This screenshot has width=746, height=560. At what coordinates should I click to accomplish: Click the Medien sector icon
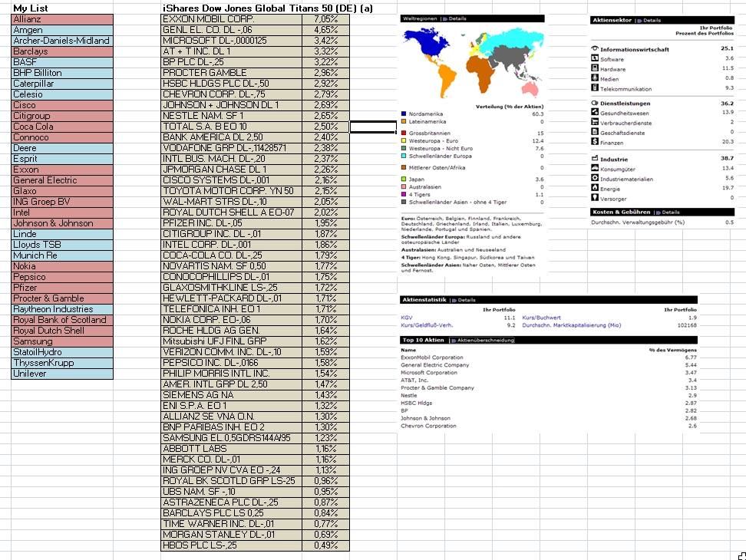[x=594, y=77]
